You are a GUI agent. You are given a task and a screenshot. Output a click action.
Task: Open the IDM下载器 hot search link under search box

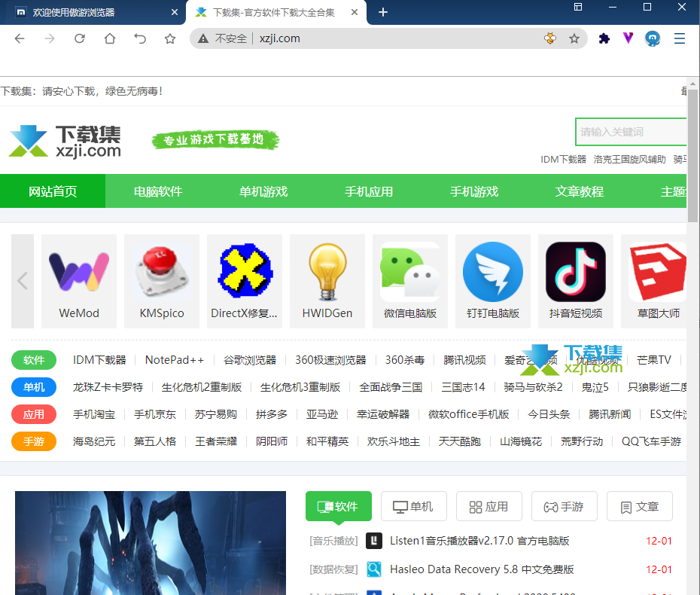click(564, 160)
